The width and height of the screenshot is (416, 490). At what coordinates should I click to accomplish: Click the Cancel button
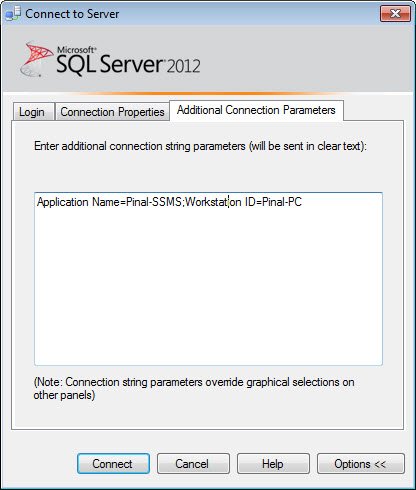click(193, 464)
